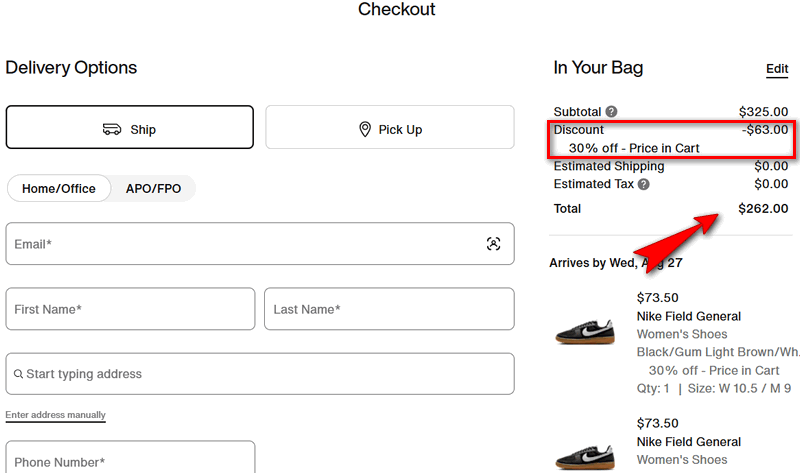Click the magnifier icon in the address field

[x=18, y=375]
